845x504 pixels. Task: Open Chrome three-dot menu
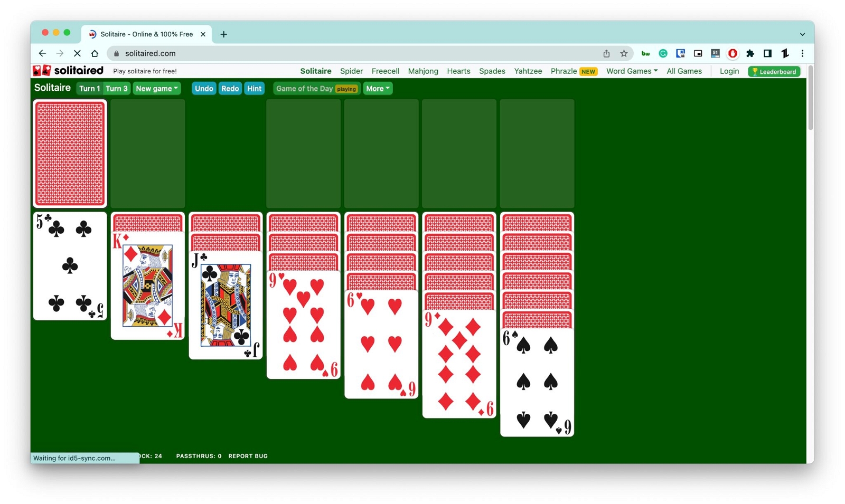802,53
